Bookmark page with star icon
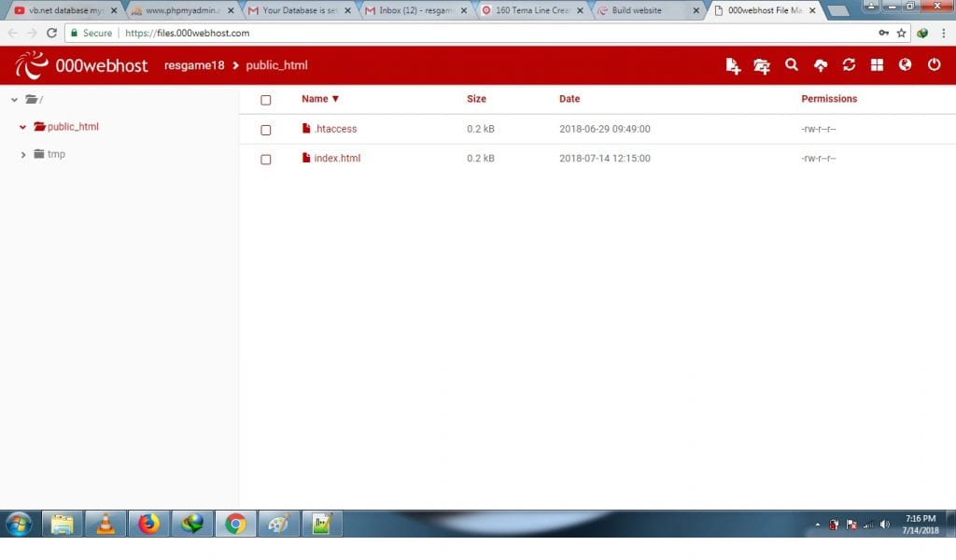956x560 pixels. click(901, 33)
